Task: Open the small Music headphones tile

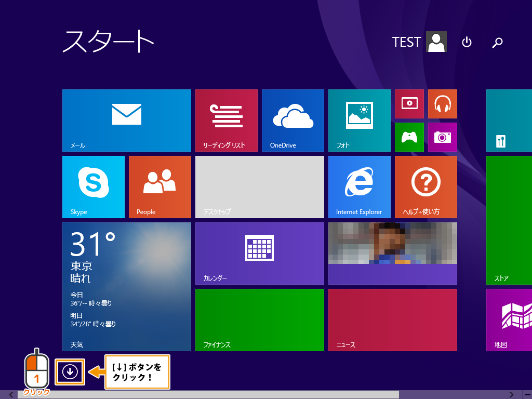Action: click(443, 104)
